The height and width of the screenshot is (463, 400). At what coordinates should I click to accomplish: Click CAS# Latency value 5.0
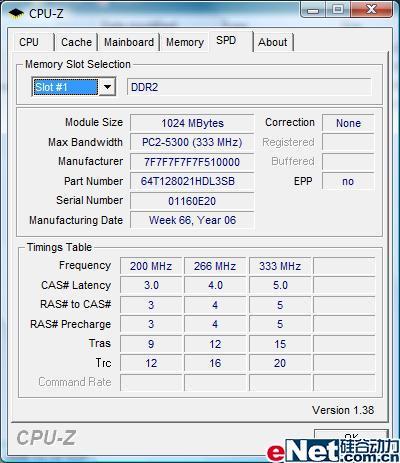280,285
